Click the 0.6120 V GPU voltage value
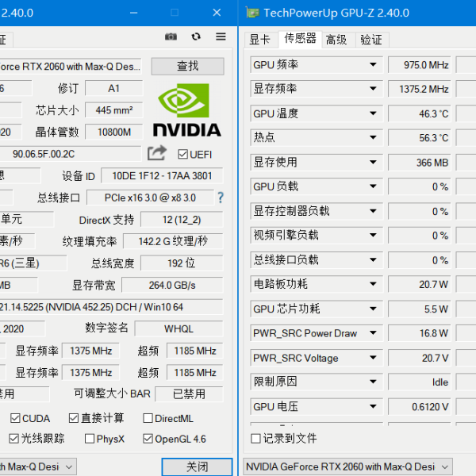Screen dimensions: 476x476 419,407
